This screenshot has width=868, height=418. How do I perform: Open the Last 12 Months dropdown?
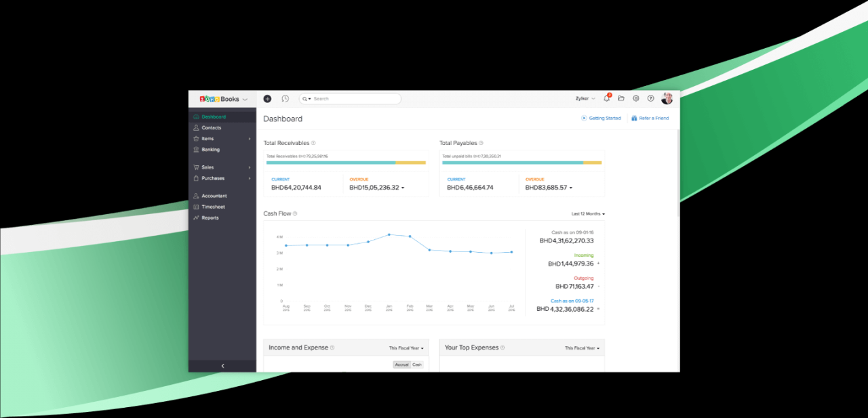tap(586, 213)
